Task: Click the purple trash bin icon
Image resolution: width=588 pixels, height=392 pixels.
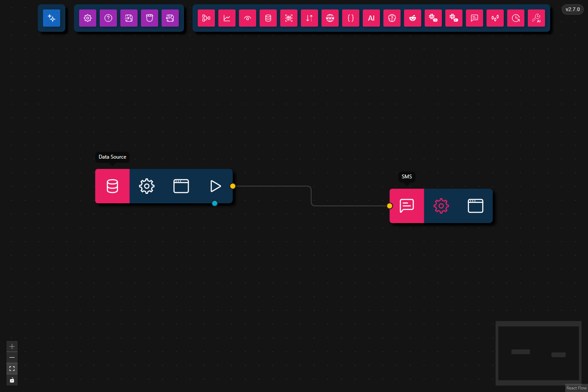Action: (x=150, y=18)
